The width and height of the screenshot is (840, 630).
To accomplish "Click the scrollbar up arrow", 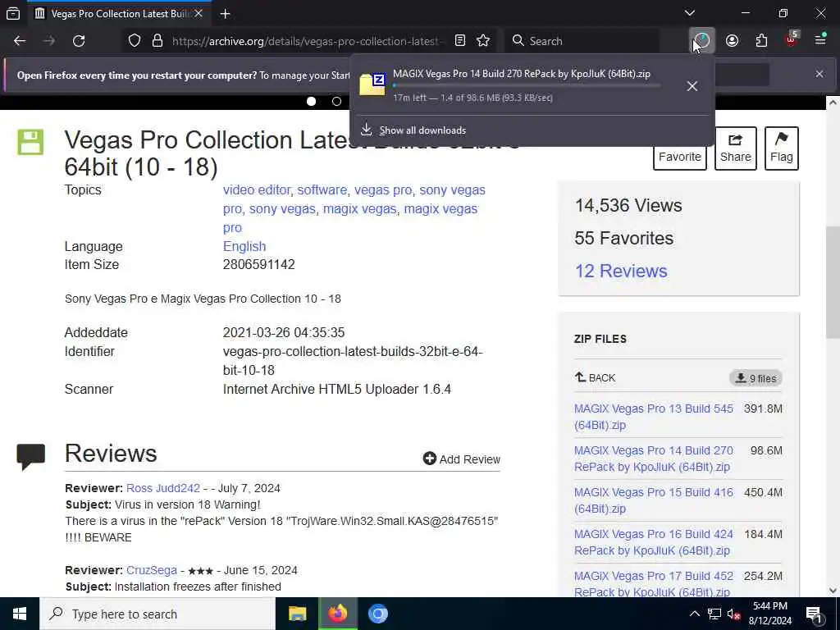I will point(833,103).
